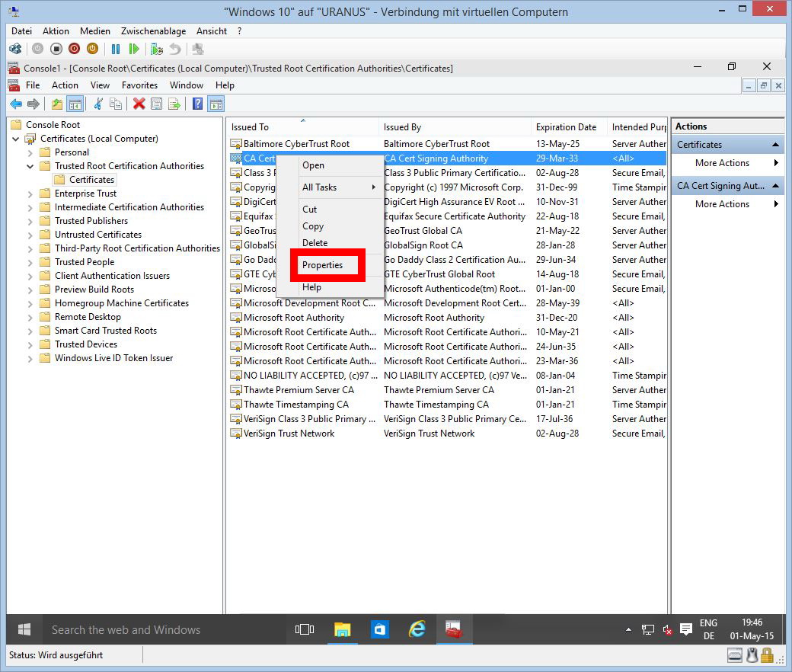Click the MMC Back arrow toolbar icon
Viewport: 792px width, 672px height.
tap(15, 104)
